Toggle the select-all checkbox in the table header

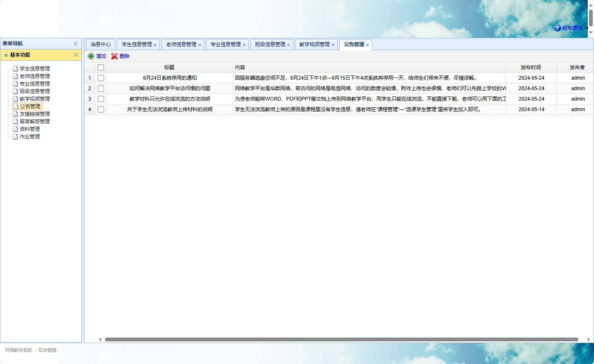(x=101, y=67)
